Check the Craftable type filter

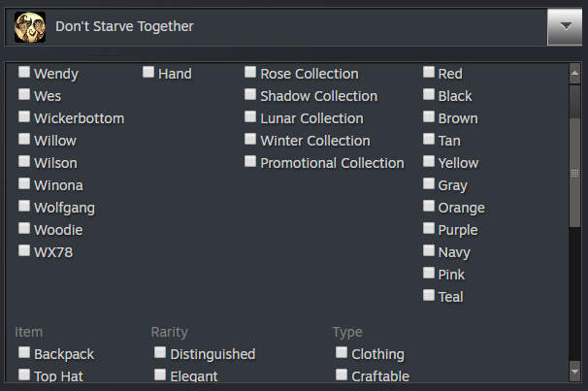tap(343, 375)
